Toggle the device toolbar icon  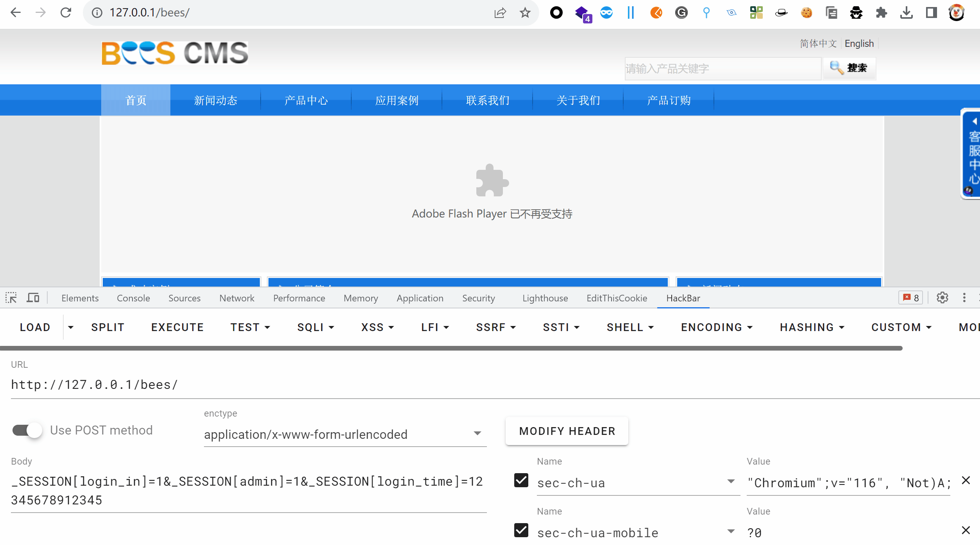(x=33, y=298)
